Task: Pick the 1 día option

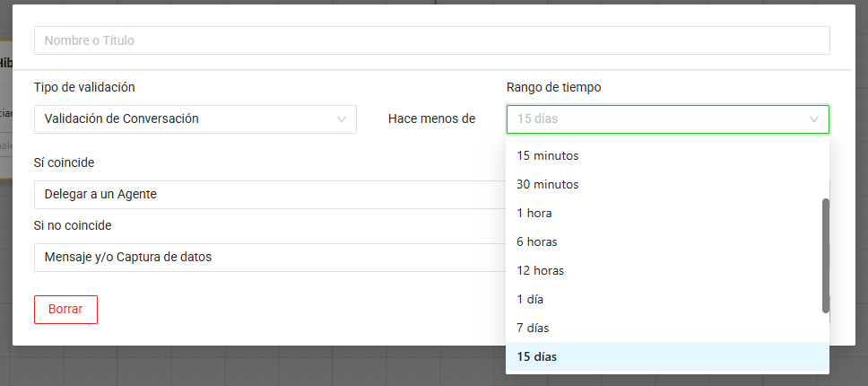Action: 530,299
